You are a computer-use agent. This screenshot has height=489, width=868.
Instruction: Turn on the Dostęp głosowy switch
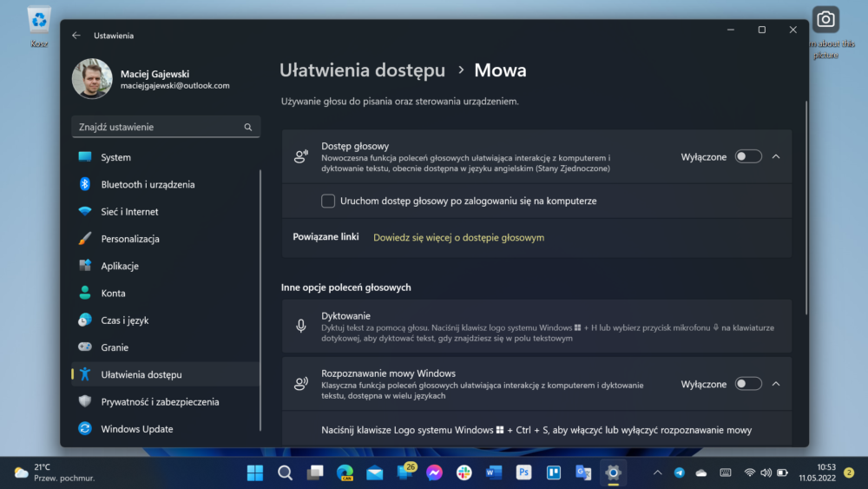click(x=748, y=156)
